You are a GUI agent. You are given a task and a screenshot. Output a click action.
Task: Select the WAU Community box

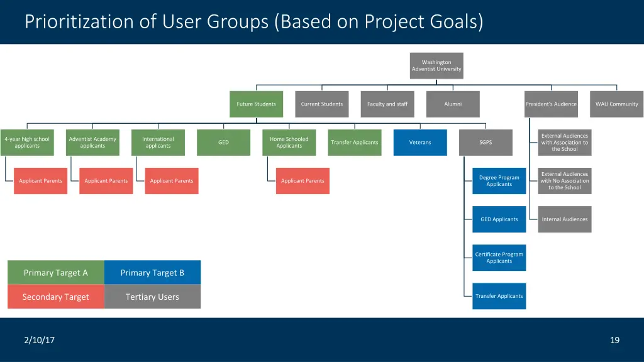(x=616, y=104)
